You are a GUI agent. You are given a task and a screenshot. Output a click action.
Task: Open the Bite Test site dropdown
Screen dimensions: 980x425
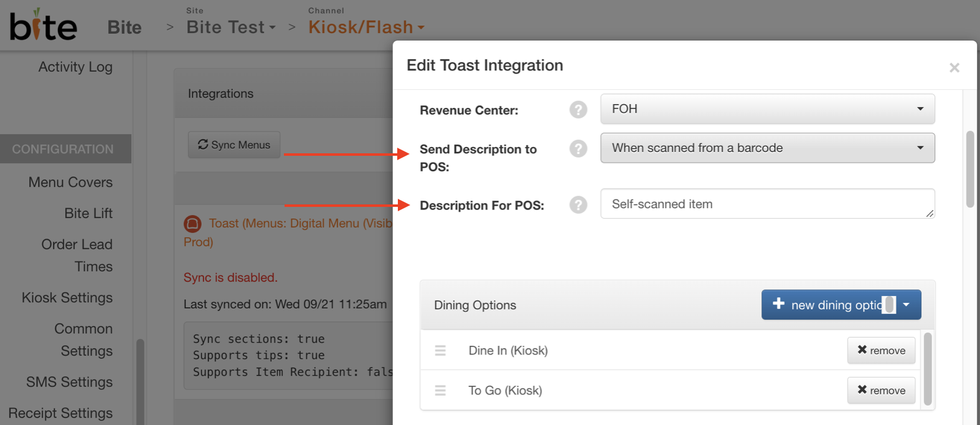(x=231, y=27)
